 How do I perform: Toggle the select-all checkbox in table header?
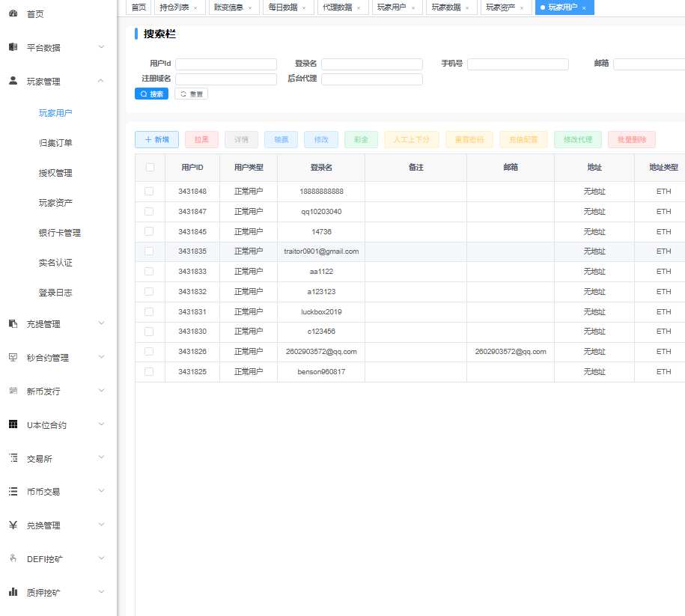pos(150,168)
